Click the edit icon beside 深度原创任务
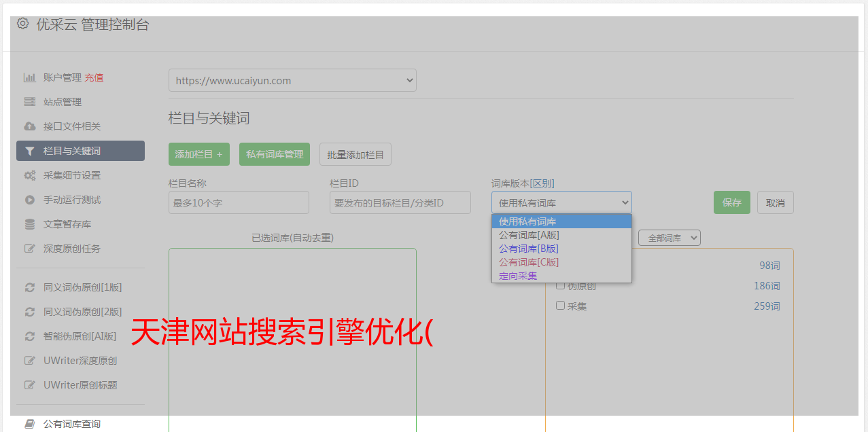Screen dimensions: 868x432 [x=30, y=249]
